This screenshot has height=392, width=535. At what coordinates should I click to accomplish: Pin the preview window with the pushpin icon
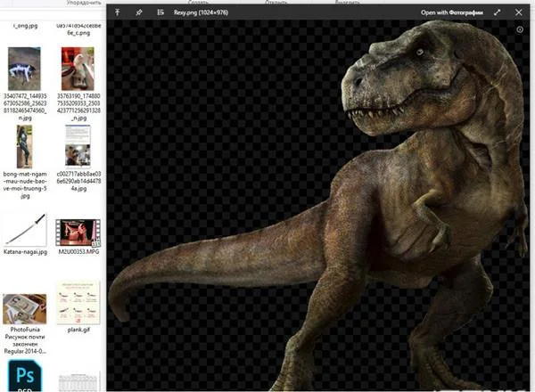(139, 12)
